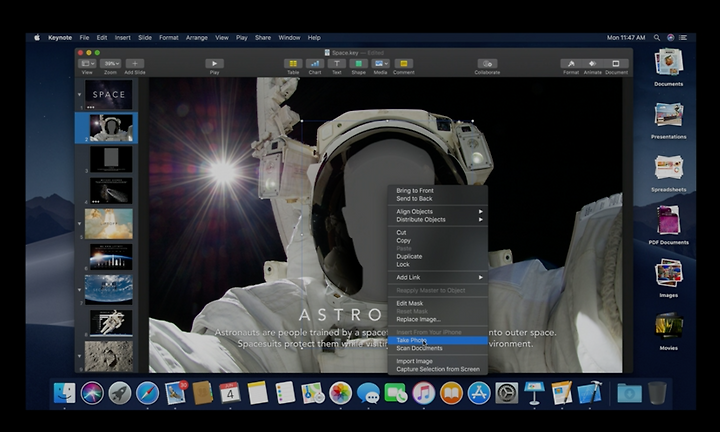Open Finder from the Dock
720x432 pixels.
pos(64,393)
